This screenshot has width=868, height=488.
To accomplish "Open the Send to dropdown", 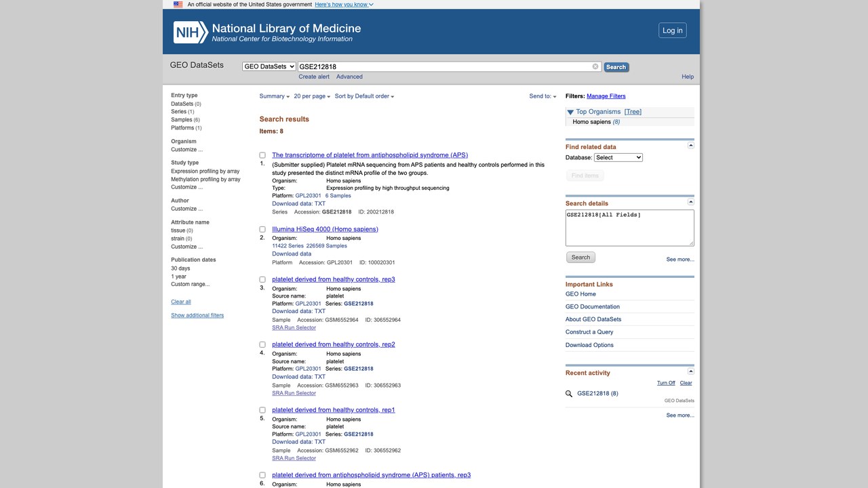I will (542, 96).
